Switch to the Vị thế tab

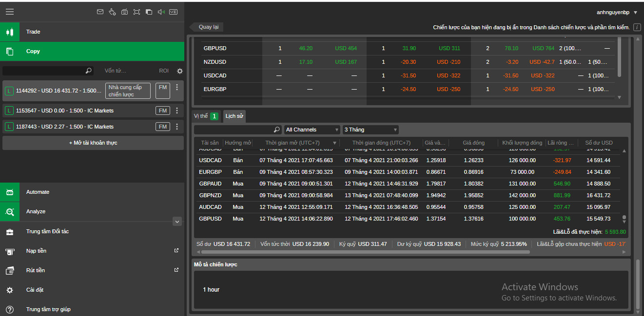(205, 116)
